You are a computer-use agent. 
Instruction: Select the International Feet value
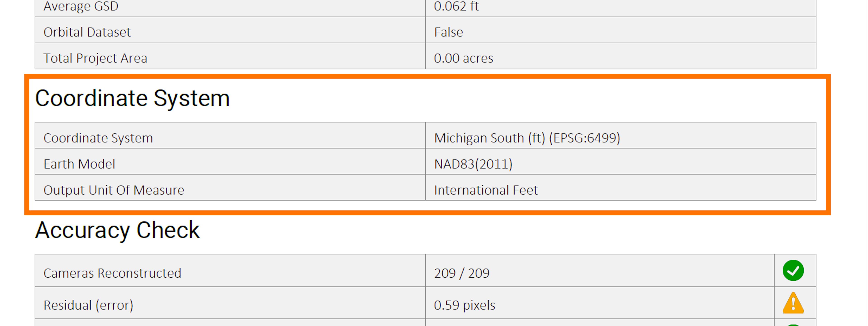[x=486, y=190]
